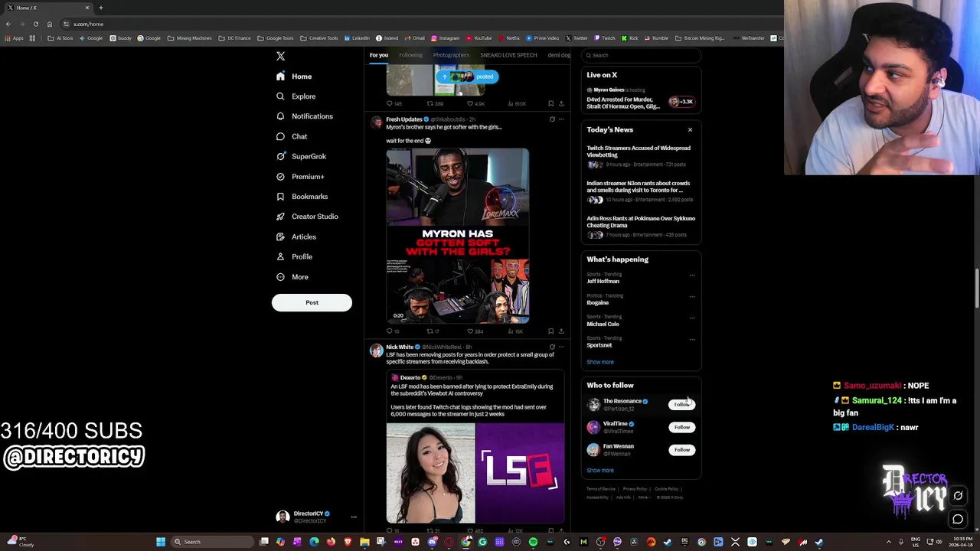Share the top partially visible post
The image size is (980, 551).
coord(561,103)
